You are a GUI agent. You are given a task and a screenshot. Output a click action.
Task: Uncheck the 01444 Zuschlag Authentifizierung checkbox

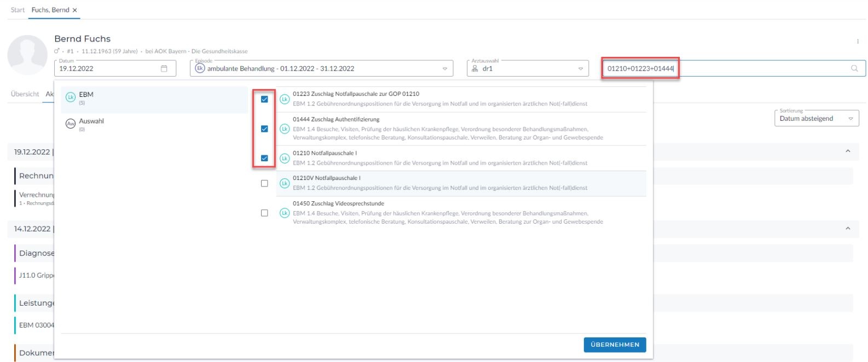(x=264, y=129)
